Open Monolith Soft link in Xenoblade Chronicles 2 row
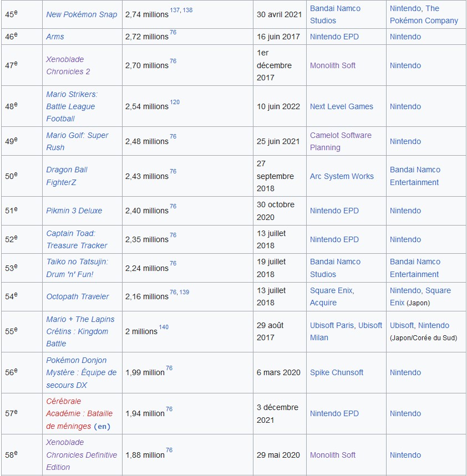 (x=333, y=65)
